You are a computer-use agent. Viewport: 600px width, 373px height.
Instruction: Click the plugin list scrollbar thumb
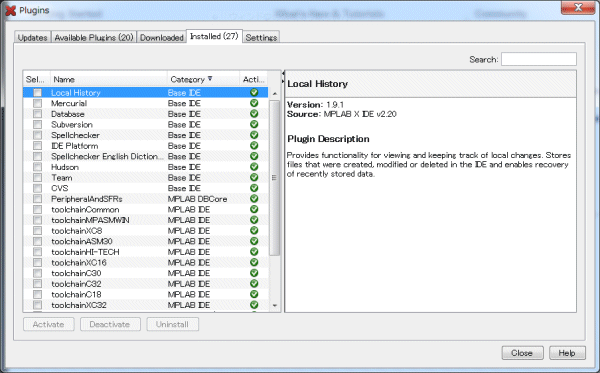click(x=275, y=178)
